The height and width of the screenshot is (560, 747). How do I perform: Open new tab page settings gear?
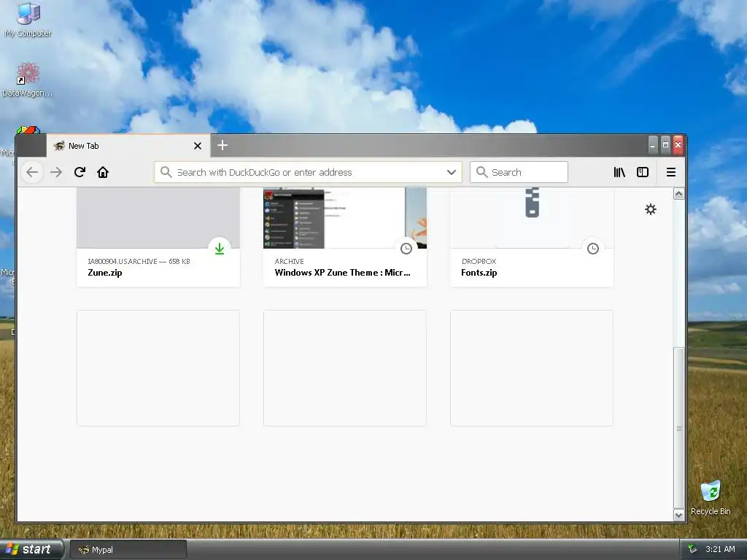click(651, 209)
